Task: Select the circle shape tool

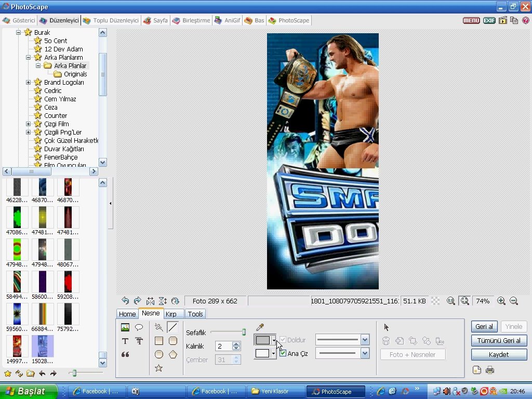Action: (159, 354)
